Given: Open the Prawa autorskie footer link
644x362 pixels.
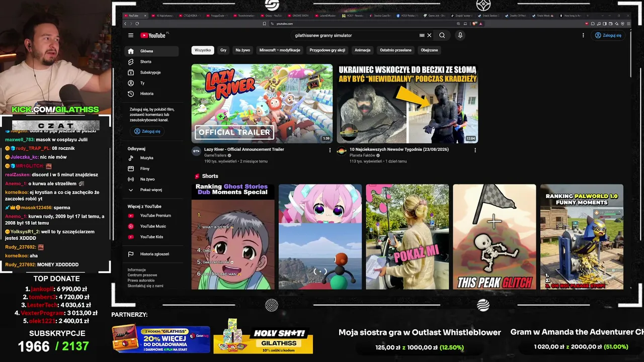Looking at the screenshot, I should [141, 281].
